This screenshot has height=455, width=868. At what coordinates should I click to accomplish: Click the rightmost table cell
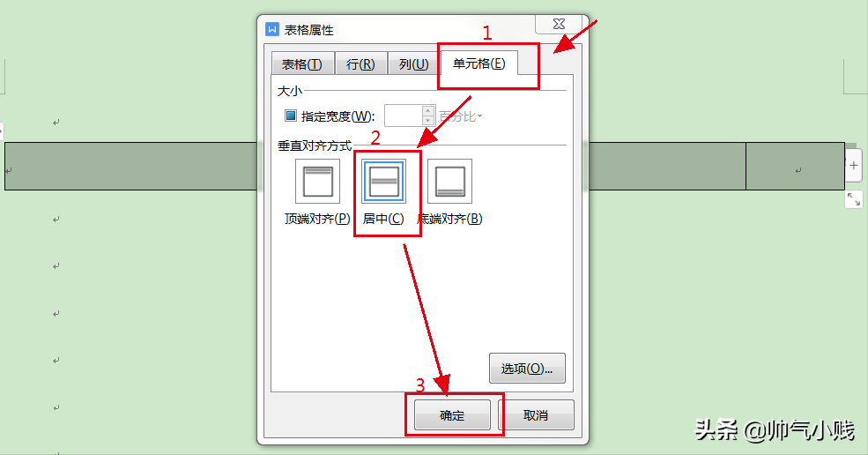(x=795, y=167)
